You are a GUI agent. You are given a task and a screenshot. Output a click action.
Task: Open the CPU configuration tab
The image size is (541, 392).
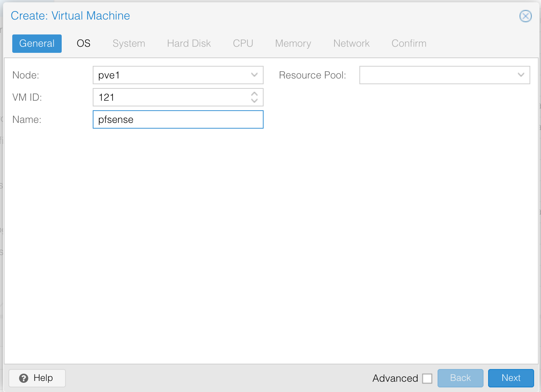coord(243,43)
